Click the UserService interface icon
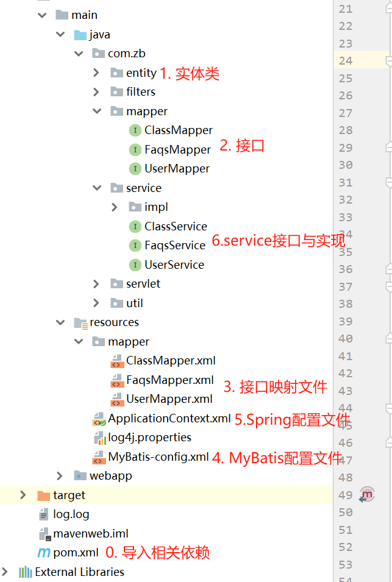 pyautogui.click(x=135, y=264)
